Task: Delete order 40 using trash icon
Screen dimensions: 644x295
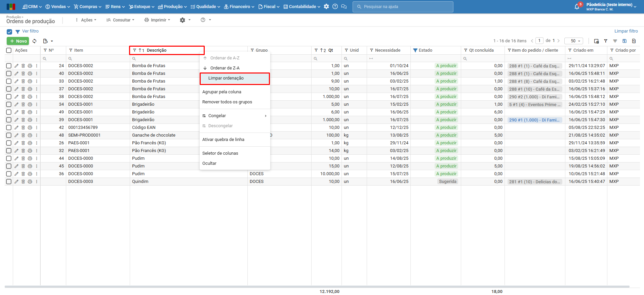Action: [x=23, y=73]
